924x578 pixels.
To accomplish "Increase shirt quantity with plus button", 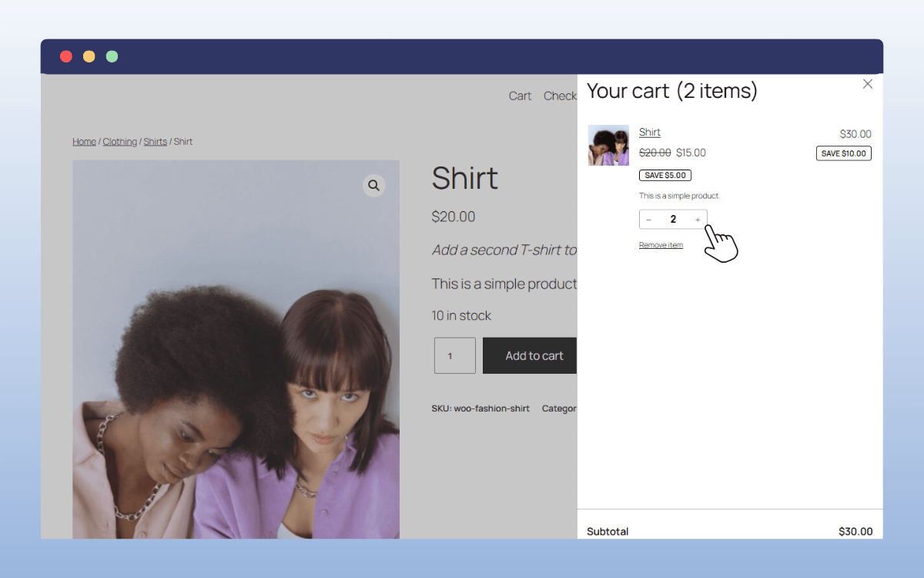I will point(698,220).
